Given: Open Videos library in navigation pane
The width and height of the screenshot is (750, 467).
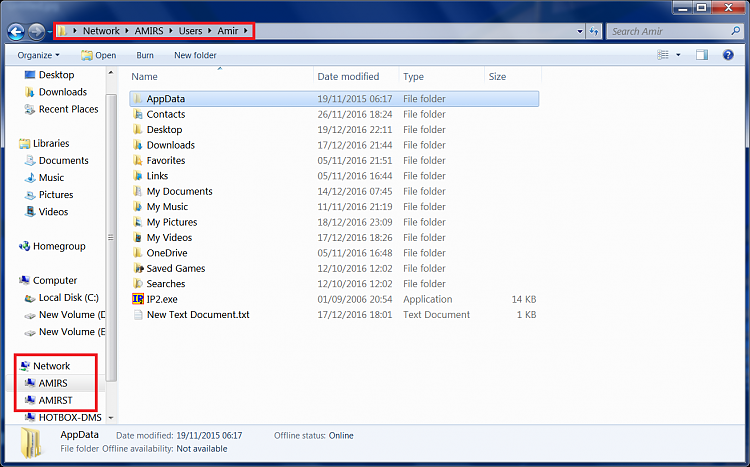Looking at the screenshot, I should point(53,211).
